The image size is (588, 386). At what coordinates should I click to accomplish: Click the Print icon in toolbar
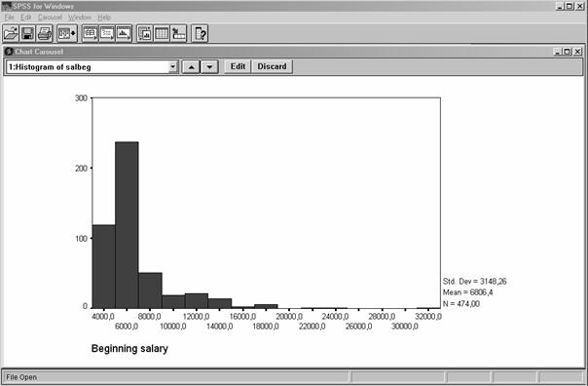pyautogui.click(x=45, y=33)
